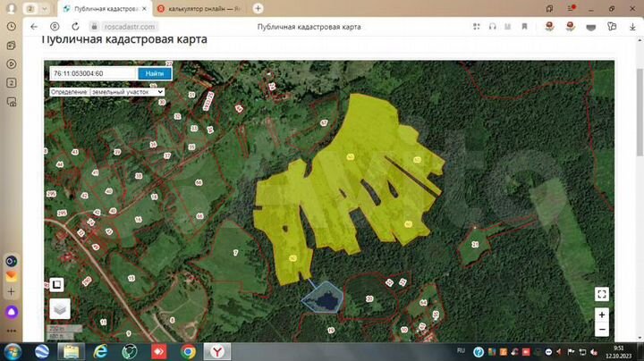The height and width of the screenshot is (361, 644).
Task: Open the downloads arrow icon
Action: pos(632,27)
